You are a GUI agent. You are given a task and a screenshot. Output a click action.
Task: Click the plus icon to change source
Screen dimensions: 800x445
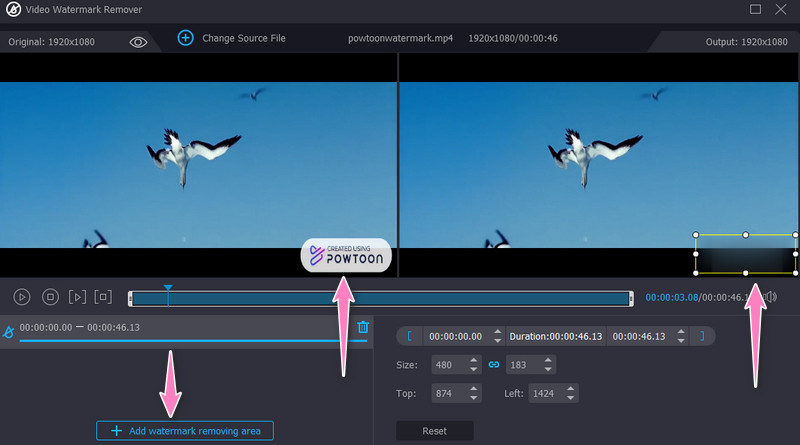tap(185, 38)
